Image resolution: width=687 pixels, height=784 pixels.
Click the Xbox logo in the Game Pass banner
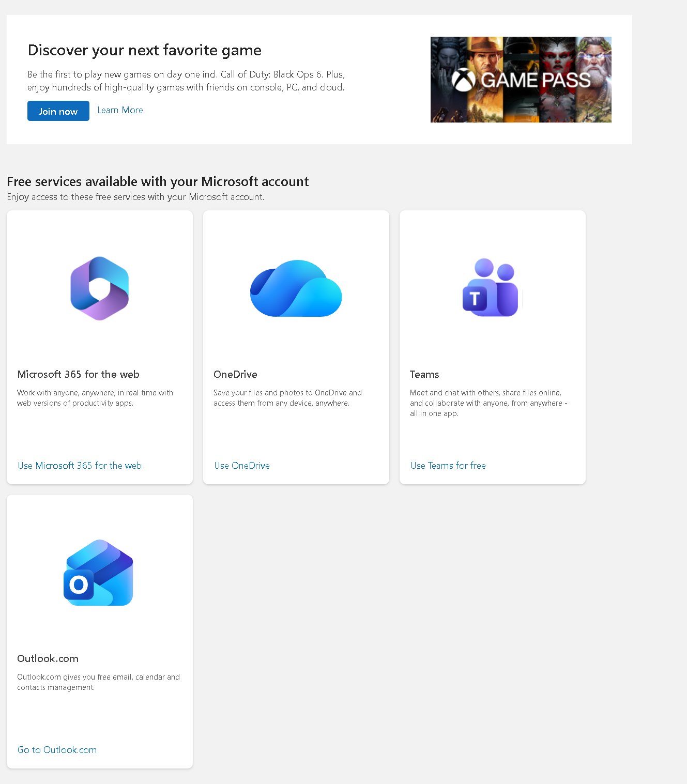point(464,80)
